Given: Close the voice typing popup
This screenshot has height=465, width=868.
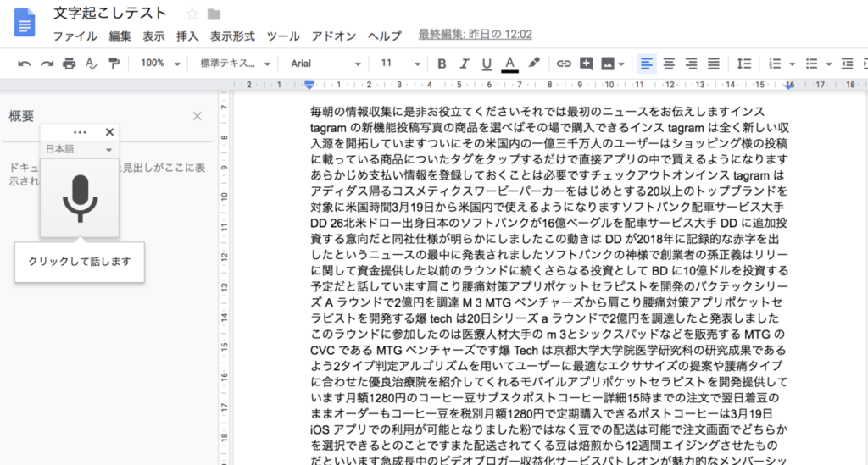Looking at the screenshot, I should 109,131.
